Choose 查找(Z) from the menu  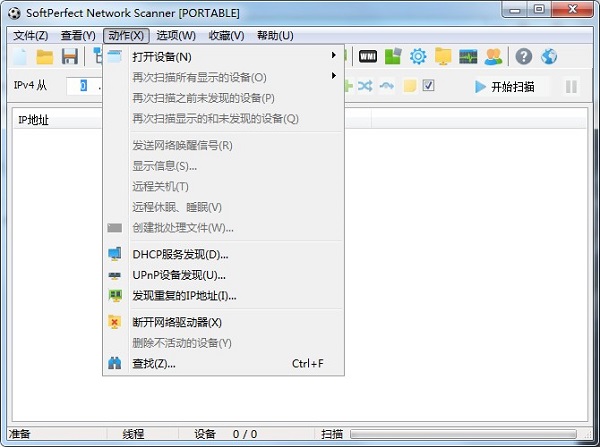153,364
